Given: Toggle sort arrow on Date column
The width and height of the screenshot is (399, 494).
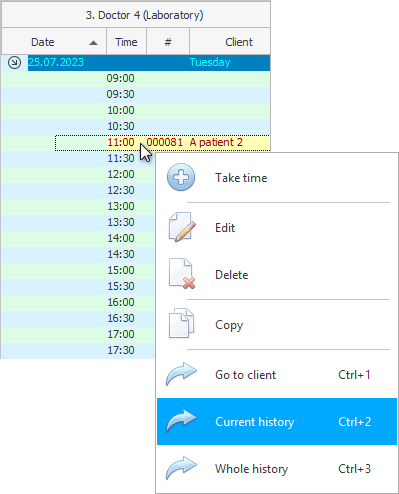Looking at the screenshot, I should click(94, 42).
